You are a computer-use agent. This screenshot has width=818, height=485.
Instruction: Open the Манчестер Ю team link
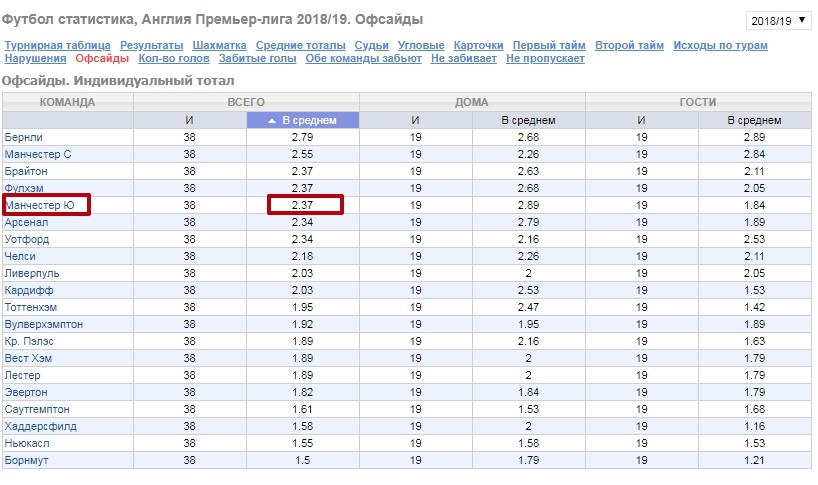[x=40, y=205]
